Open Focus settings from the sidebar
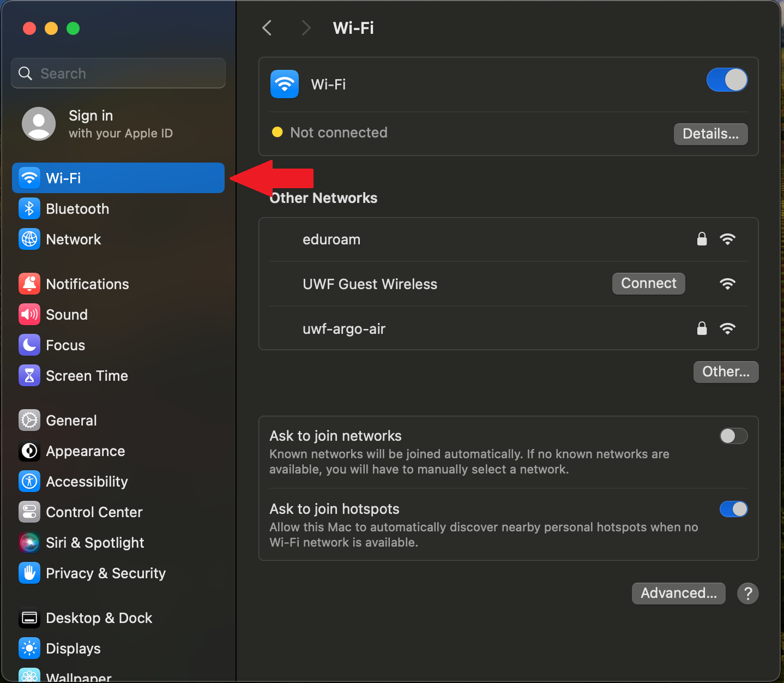The image size is (784, 683). coord(118,345)
